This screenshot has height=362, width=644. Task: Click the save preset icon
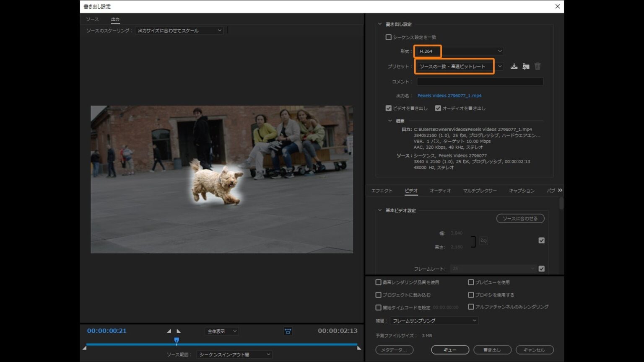[x=514, y=66]
